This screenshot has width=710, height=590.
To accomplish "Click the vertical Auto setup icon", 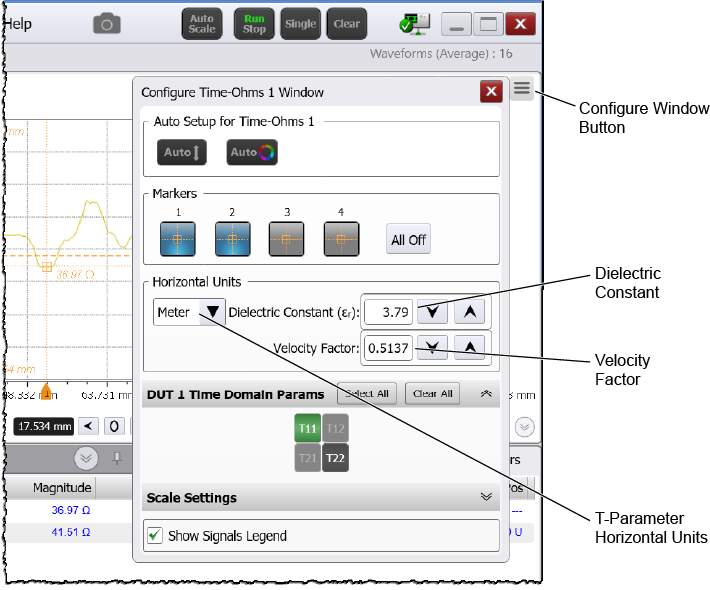I will click(x=183, y=152).
